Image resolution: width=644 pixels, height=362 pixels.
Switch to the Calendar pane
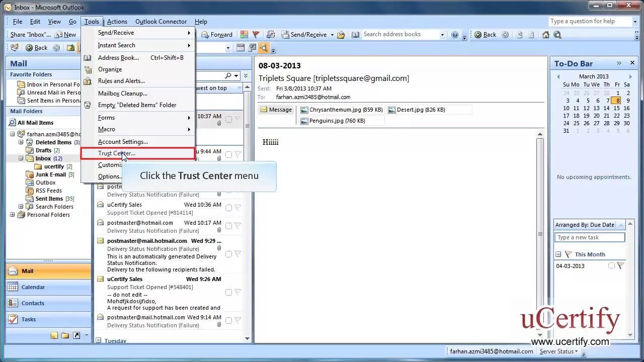pos(49,287)
